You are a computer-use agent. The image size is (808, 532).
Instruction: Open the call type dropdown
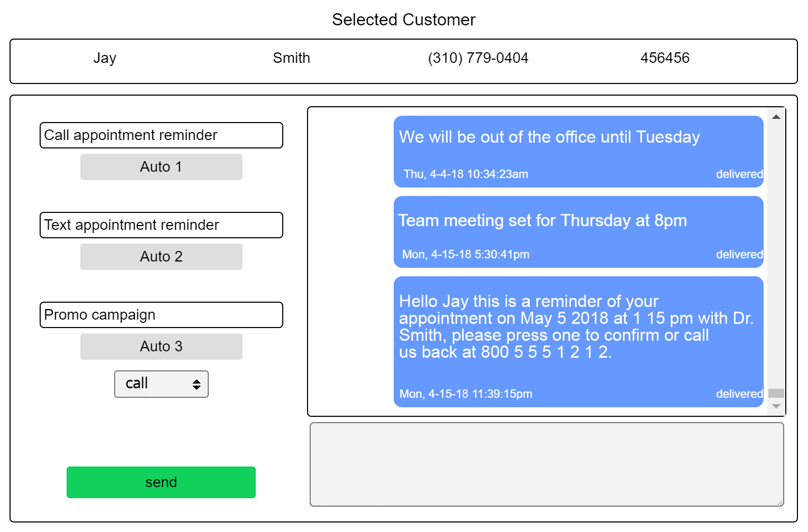(161, 384)
